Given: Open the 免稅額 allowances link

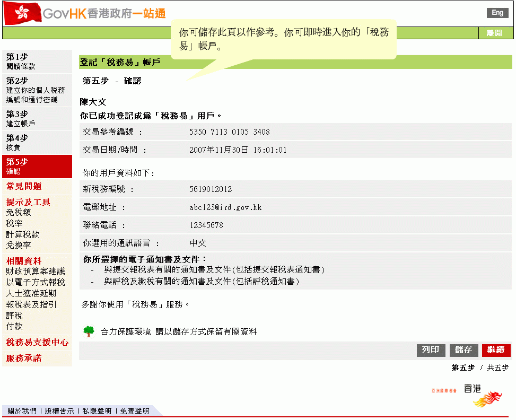Looking at the screenshot, I should pos(19,212).
